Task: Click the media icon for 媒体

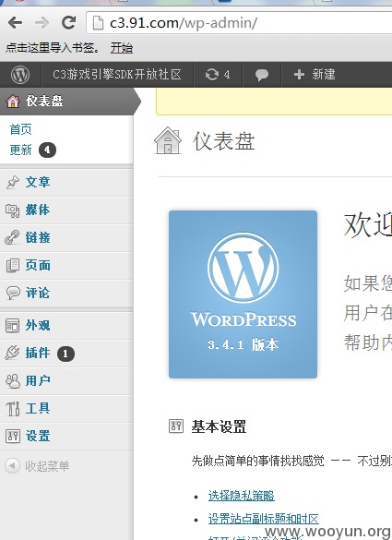Action: (13, 210)
